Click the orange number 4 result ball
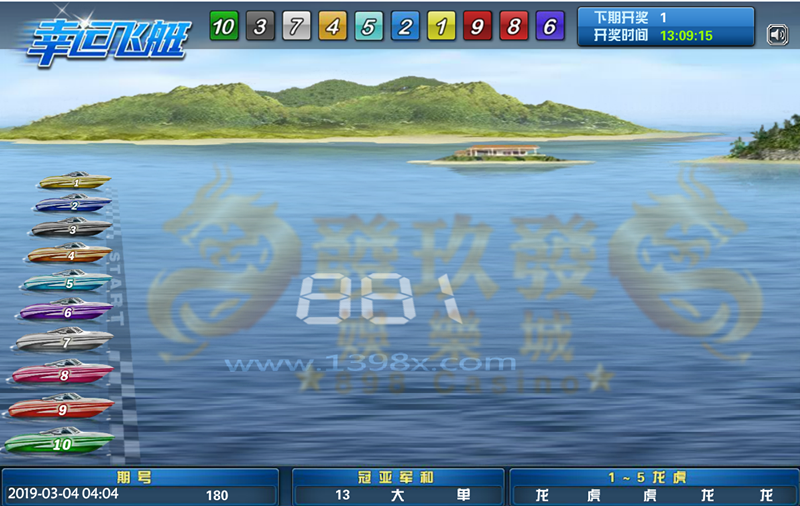The image size is (800, 506). [333, 26]
